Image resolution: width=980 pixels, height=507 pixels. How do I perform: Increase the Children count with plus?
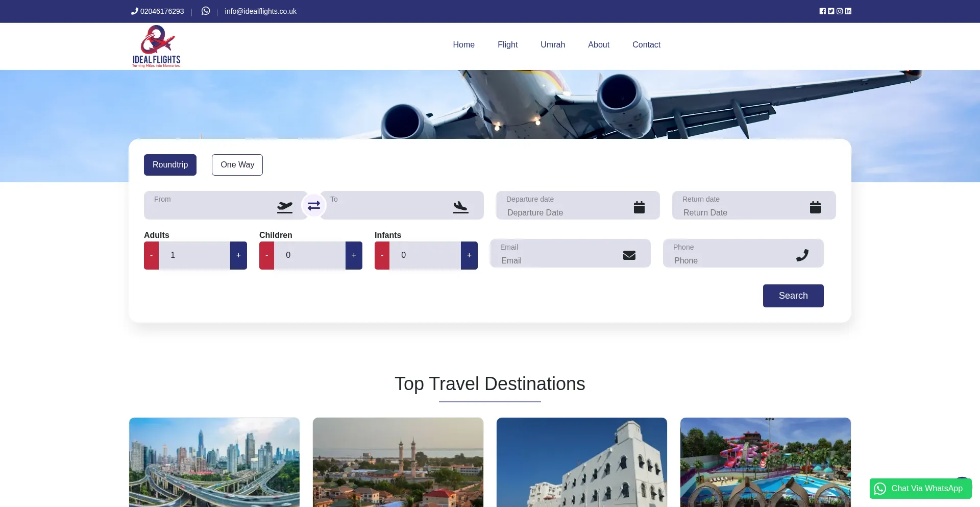pyautogui.click(x=354, y=255)
